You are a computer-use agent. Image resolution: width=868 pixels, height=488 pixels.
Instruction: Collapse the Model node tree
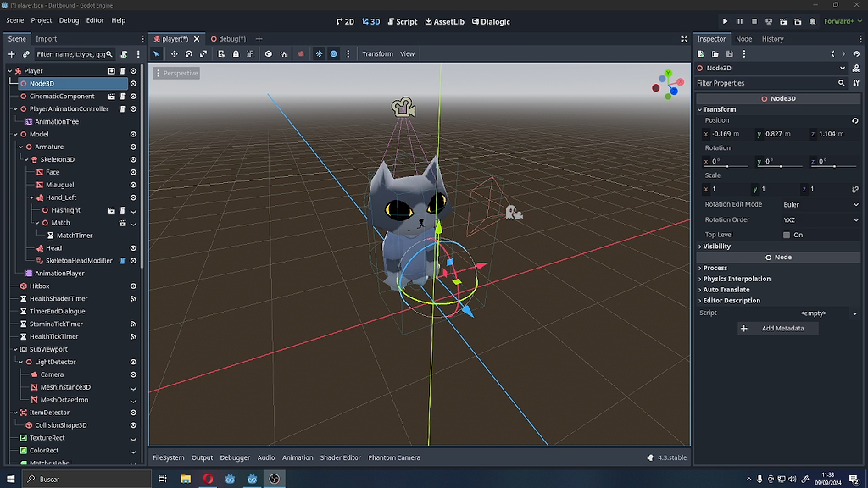tap(15, 135)
